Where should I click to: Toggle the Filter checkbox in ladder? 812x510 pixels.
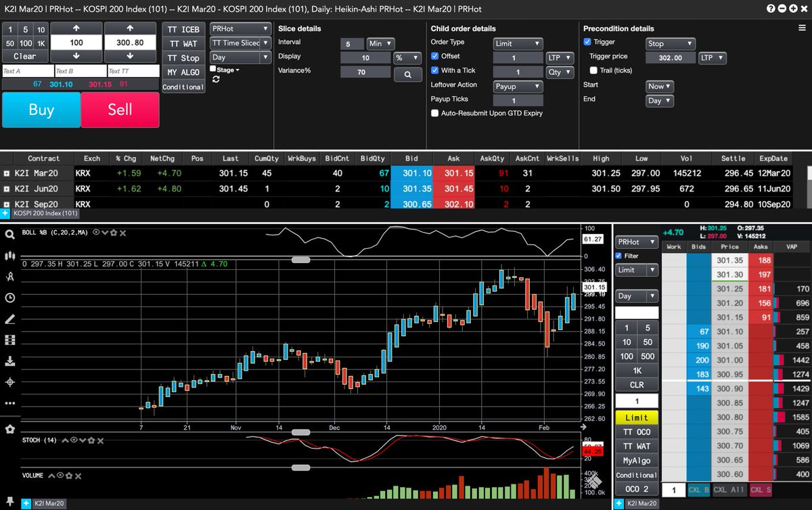point(618,256)
